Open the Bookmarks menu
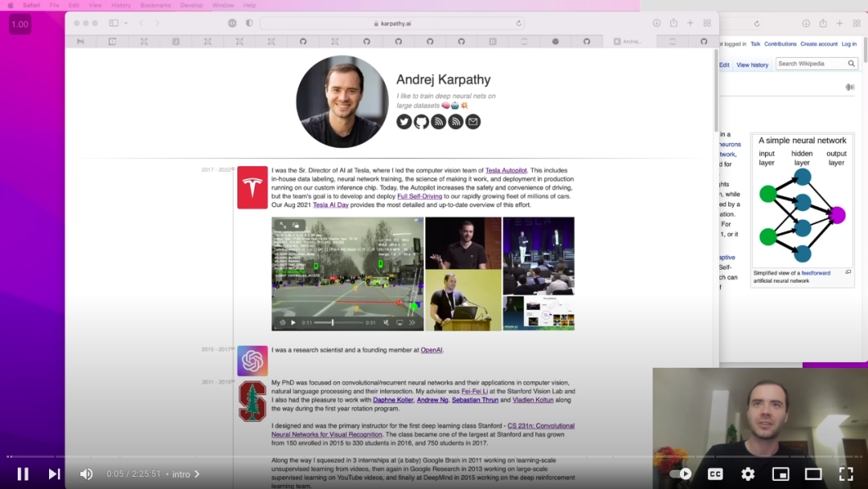Viewport: 868px width, 489px height. (156, 5)
